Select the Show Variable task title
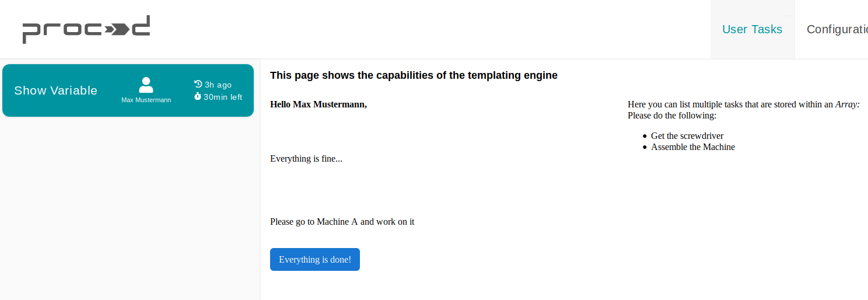Screen dimensions: 868x300 [55, 90]
